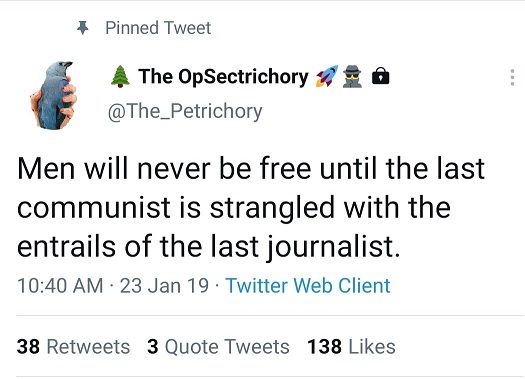Viewport: 525px width, 379px height.
Task: Open The OpSectrichory display name
Action: 223,77
